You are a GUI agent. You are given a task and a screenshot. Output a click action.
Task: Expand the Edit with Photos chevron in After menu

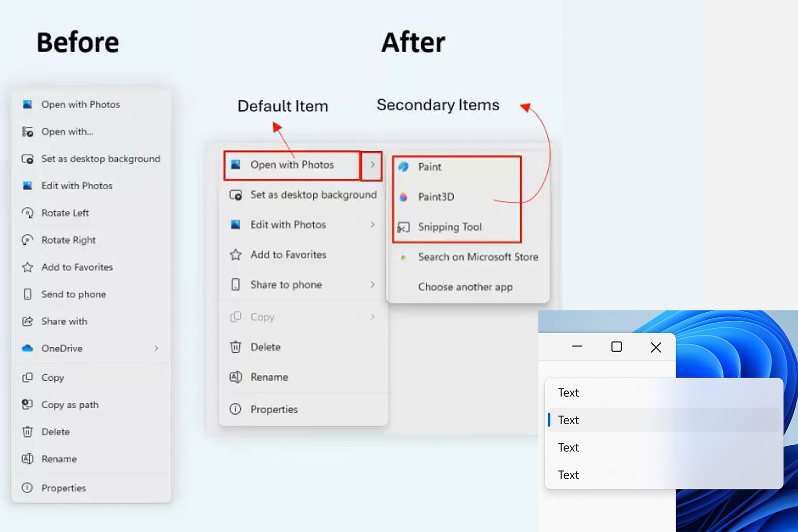click(x=372, y=225)
